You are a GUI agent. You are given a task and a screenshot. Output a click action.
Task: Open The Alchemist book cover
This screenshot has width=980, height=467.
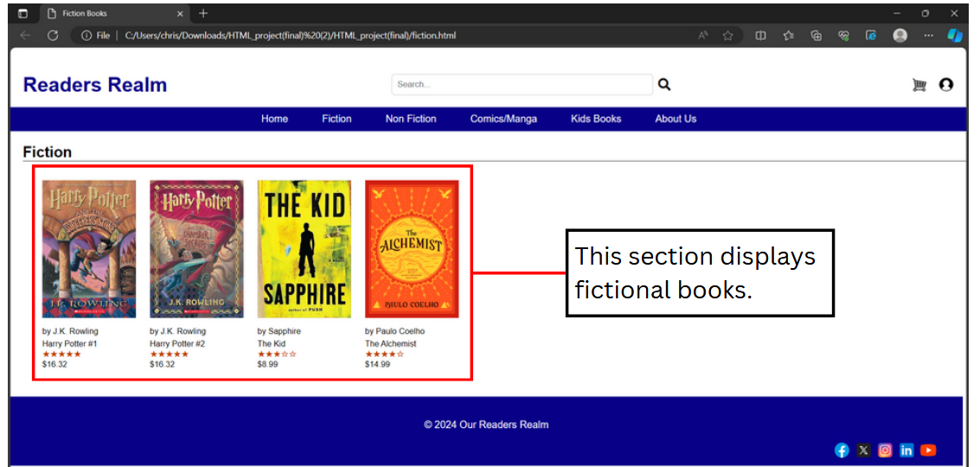(x=412, y=249)
